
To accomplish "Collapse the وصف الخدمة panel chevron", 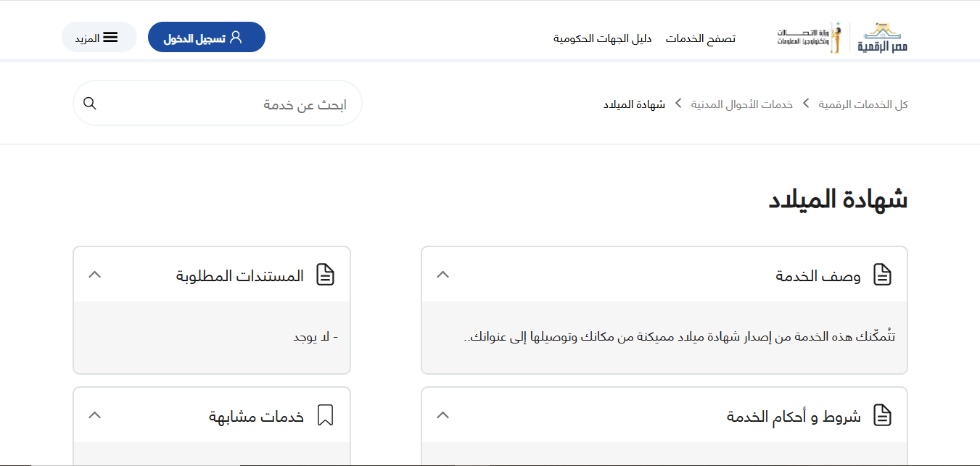I will (443, 275).
